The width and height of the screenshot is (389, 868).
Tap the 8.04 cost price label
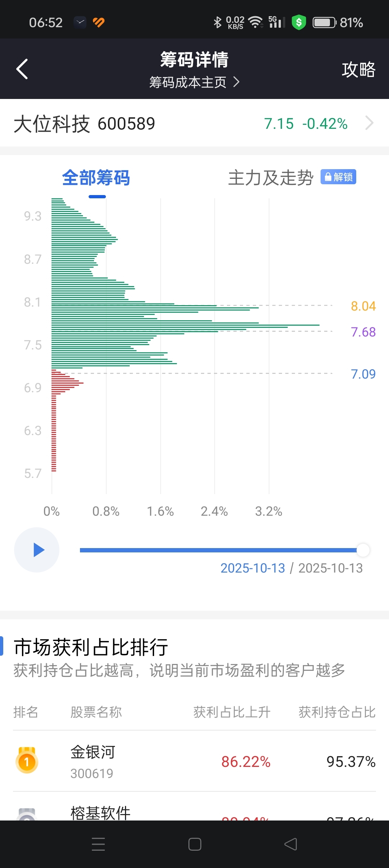pyautogui.click(x=363, y=306)
